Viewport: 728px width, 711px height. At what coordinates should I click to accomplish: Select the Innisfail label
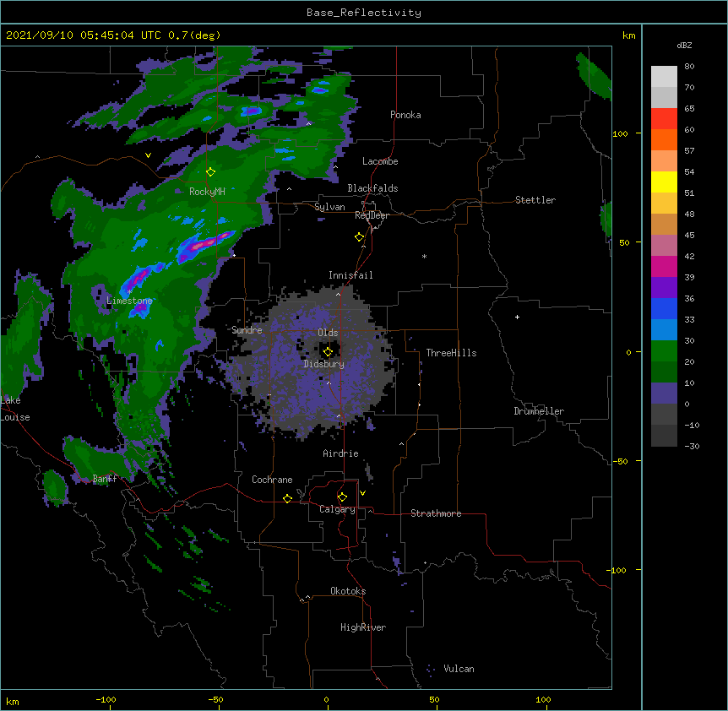tap(350, 275)
